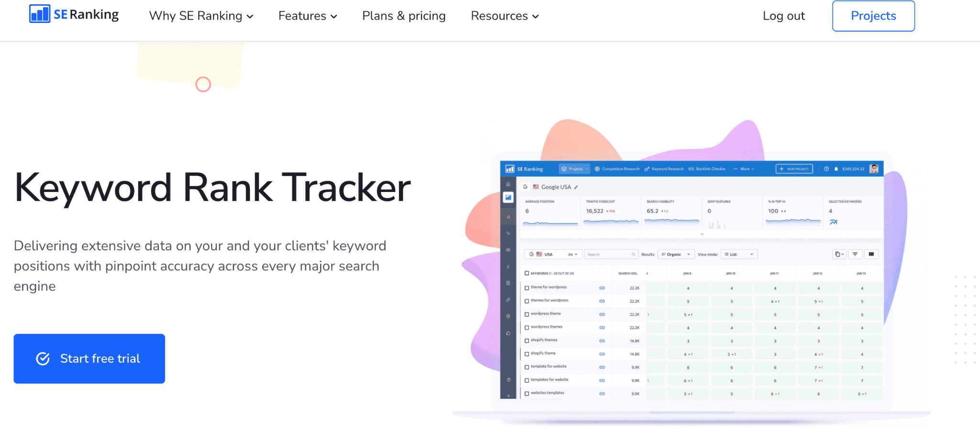Click the magnifier icon in the dashboard Search box
Image resolution: width=980 pixels, height=437 pixels.
[x=633, y=254]
